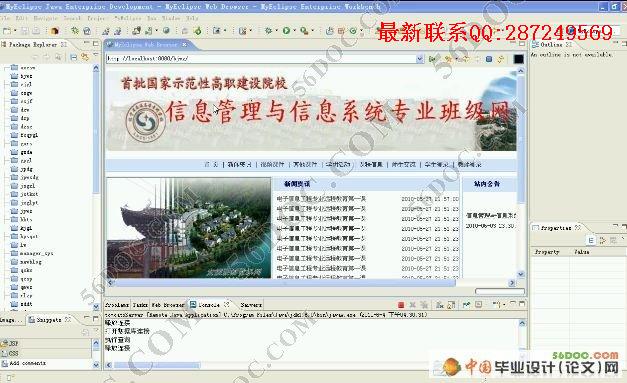Click the console horizontal scrollbar thumb
This screenshot has height=383, width=627.
pos(157,365)
